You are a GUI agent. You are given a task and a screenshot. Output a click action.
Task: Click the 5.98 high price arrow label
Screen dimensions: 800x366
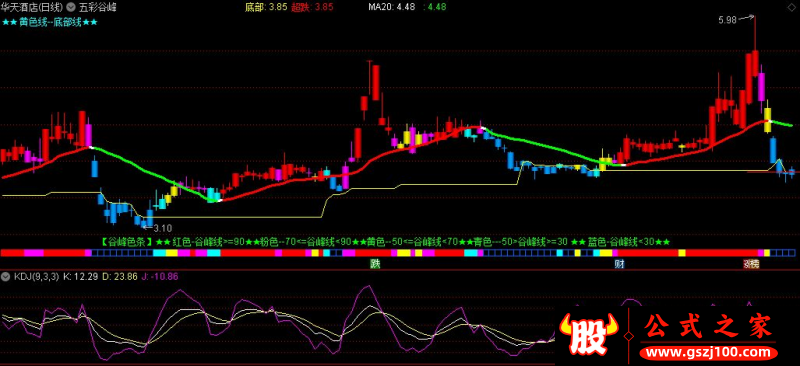point(735,19)
